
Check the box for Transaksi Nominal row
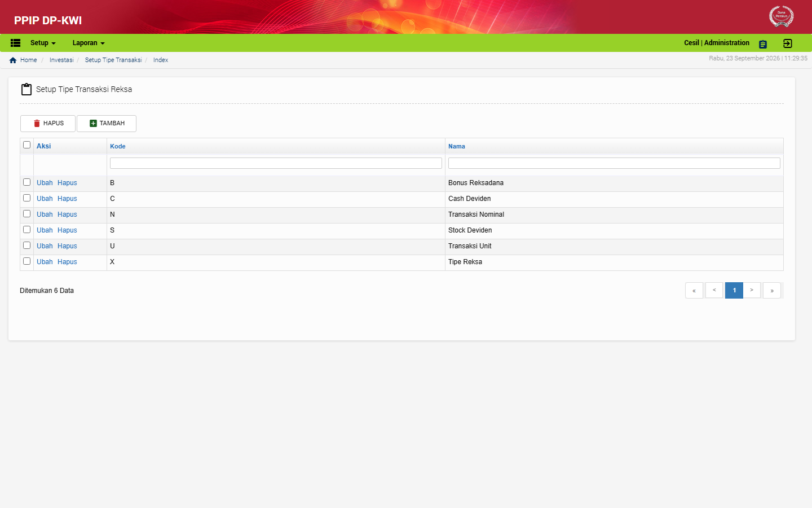[27, 214]
